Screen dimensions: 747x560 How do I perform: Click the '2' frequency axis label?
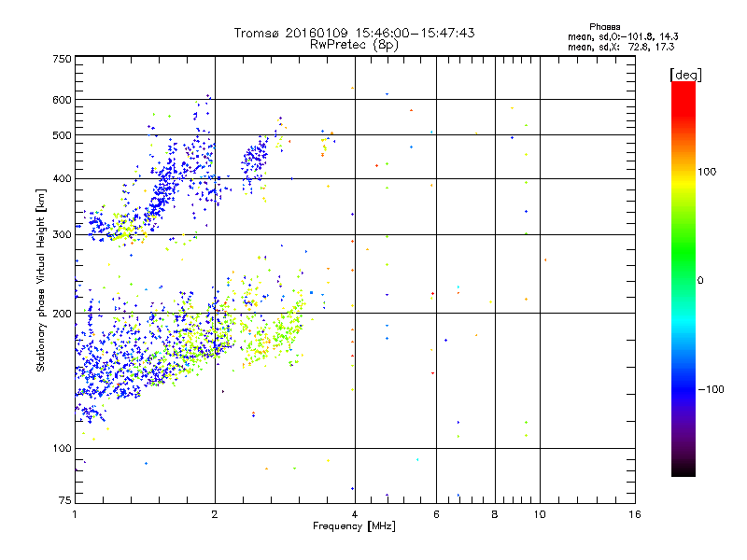coord(215,514)
